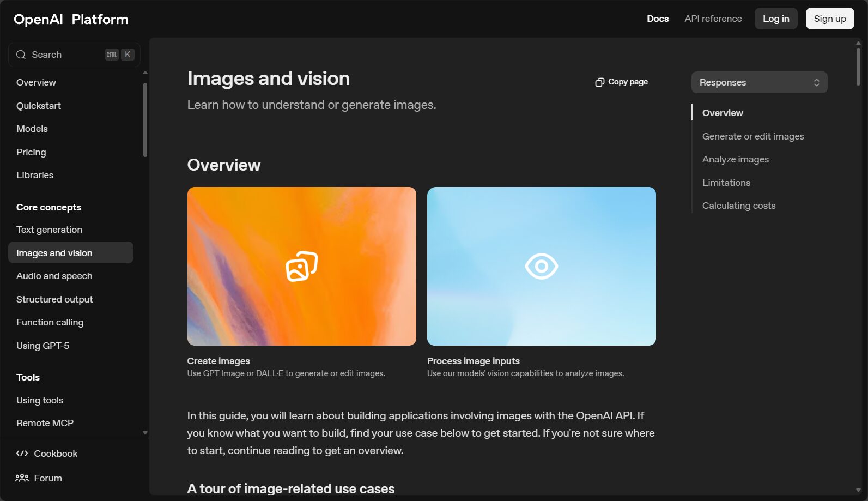Click the Forum people icon
The height and width of the screenshot is (501, 868).
22,478
